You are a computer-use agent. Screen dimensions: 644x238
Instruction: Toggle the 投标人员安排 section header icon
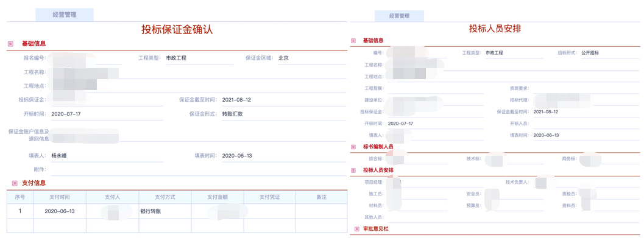353,170
